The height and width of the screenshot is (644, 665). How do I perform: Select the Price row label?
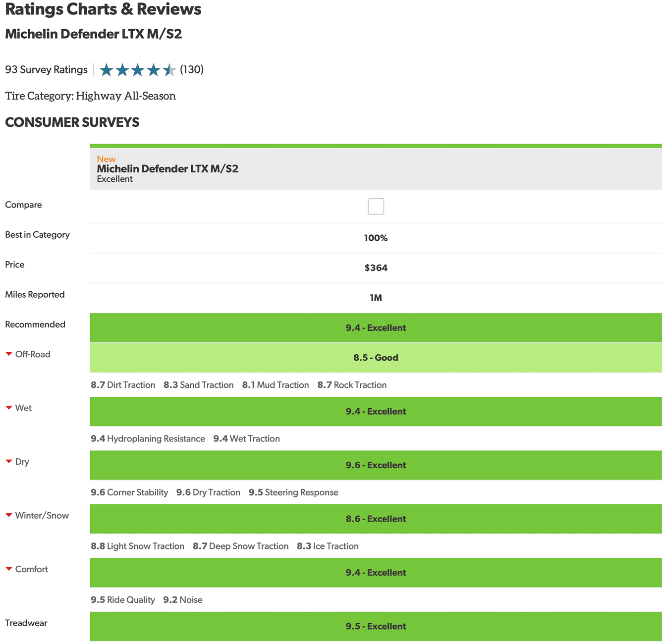click(x=15, y=265)
